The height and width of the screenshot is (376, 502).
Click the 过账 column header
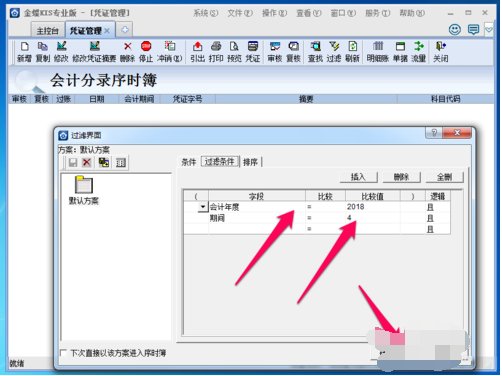coord(63,99)
